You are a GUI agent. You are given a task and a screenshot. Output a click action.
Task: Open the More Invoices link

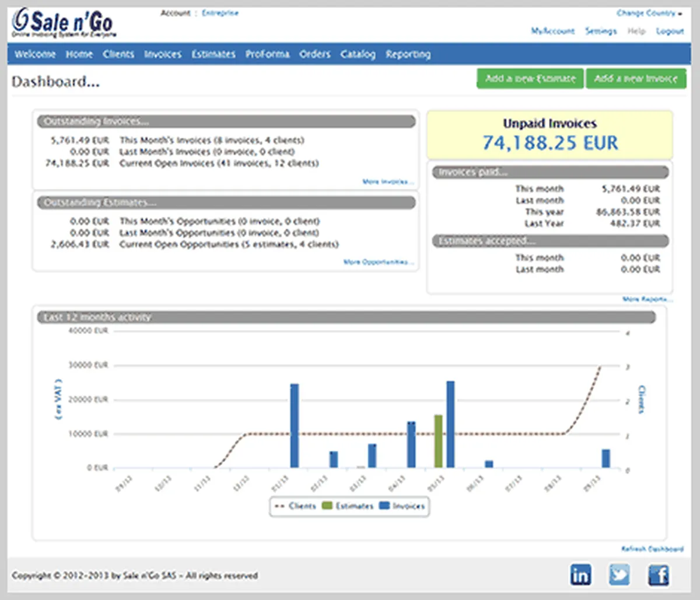[x=388, y=182]
